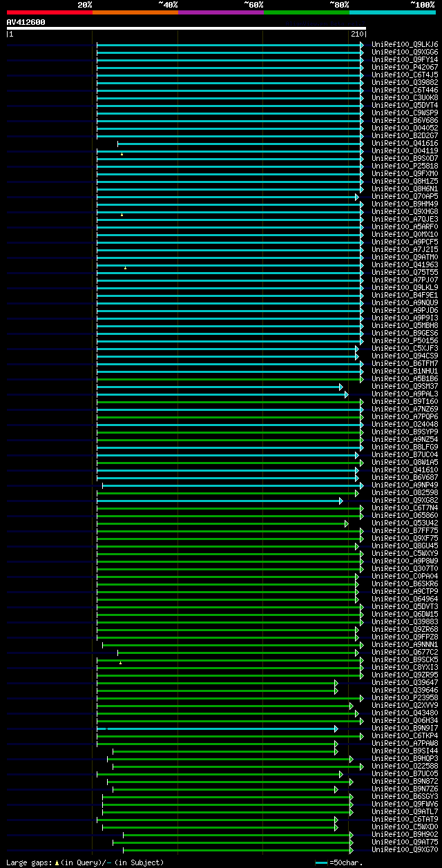Select label UniRef100_Q53U42
The width and height of the screenshot is (442, 868).
tap(405, 523)
